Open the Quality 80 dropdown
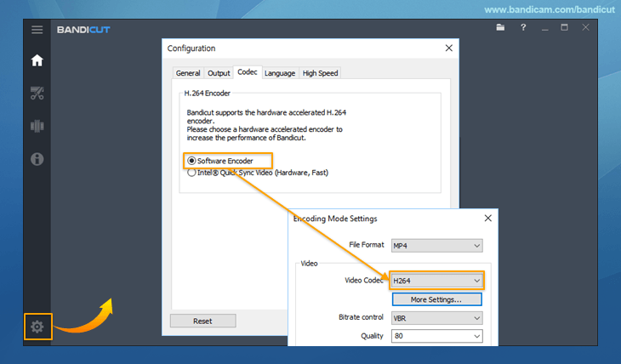621x364 pixels. [437, 336]
